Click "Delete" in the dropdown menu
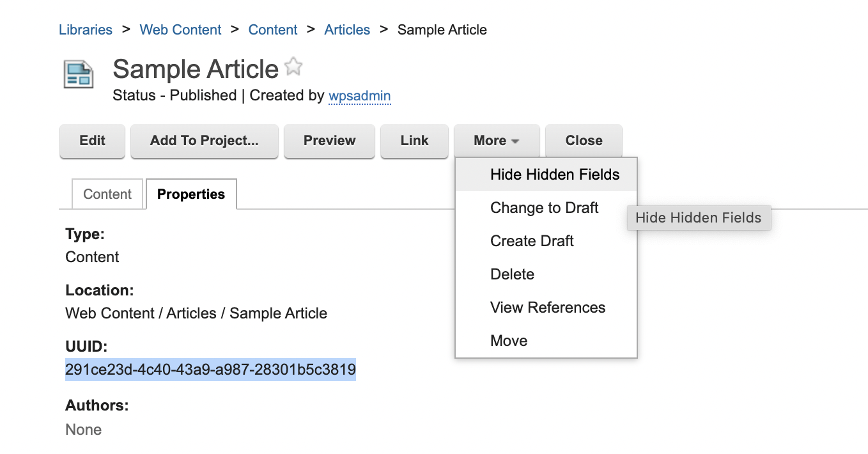Image resolution: width=868 pixels, height=454 pixels. [x=512, y=274]
